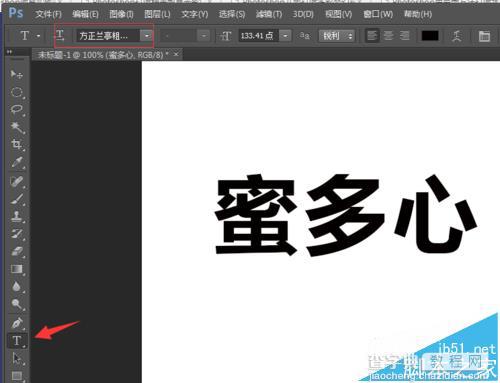Select the Dodge tool

point(17,304)
